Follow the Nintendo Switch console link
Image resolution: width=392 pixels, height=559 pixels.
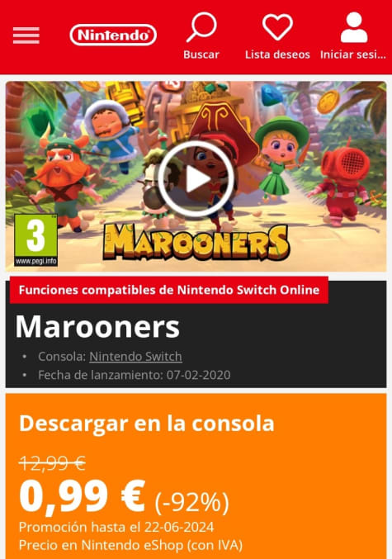click(x=136, y=356)
